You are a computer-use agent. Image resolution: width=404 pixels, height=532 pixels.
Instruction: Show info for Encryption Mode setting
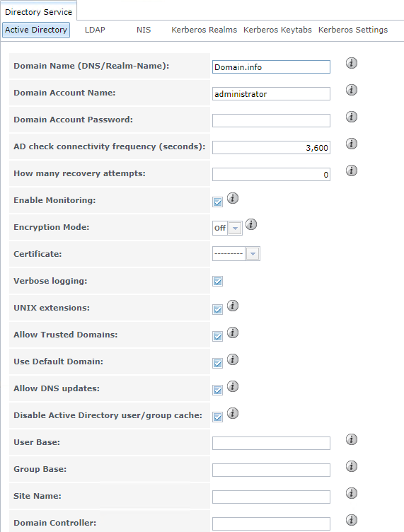[251, 224]
